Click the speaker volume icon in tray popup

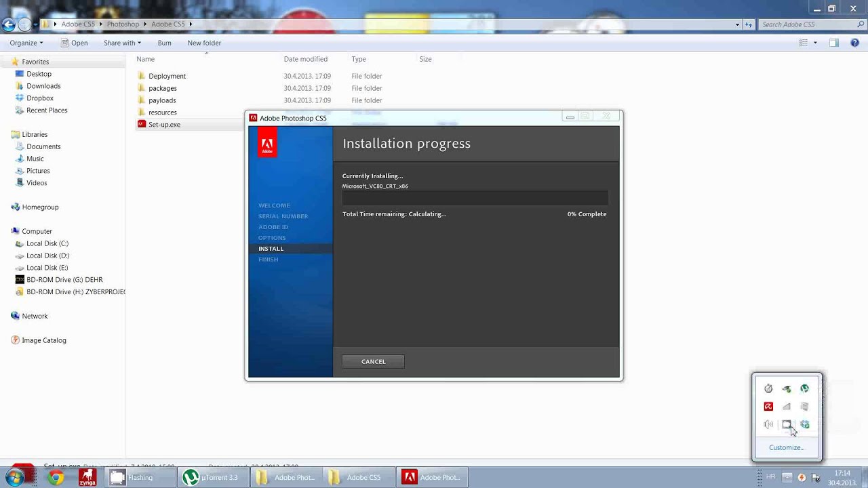pyautogui.click(x=768, y=424)
